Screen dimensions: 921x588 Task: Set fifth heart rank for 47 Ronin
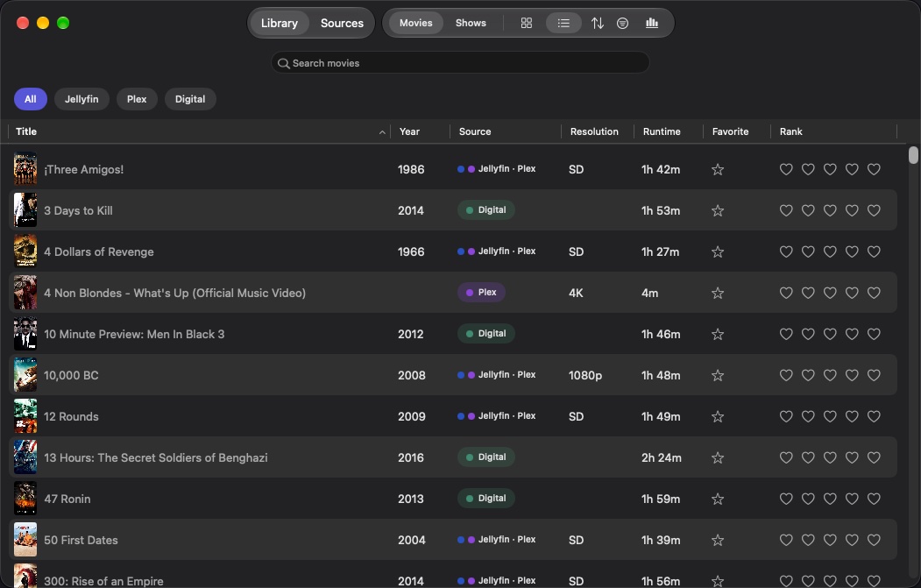pos(874,498)
